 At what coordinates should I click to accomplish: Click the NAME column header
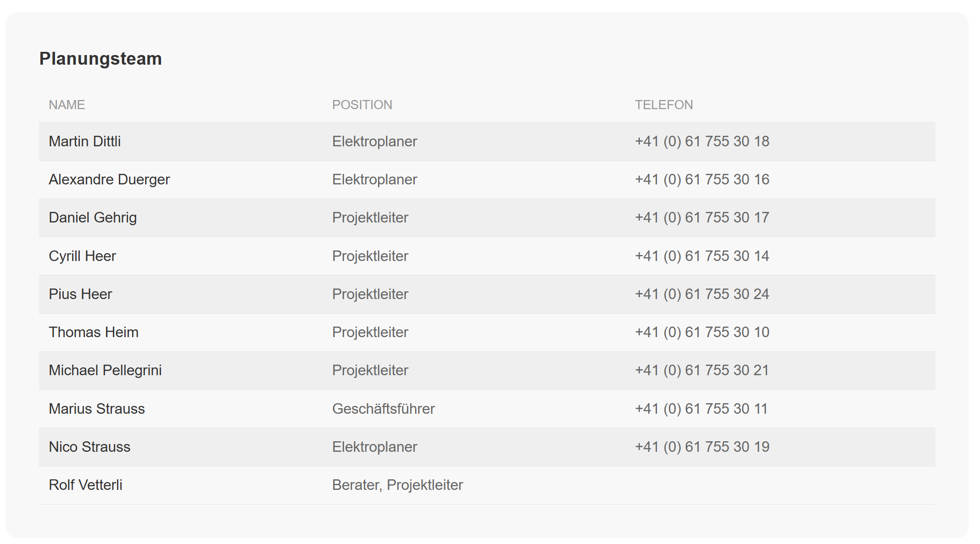point(67,105)
